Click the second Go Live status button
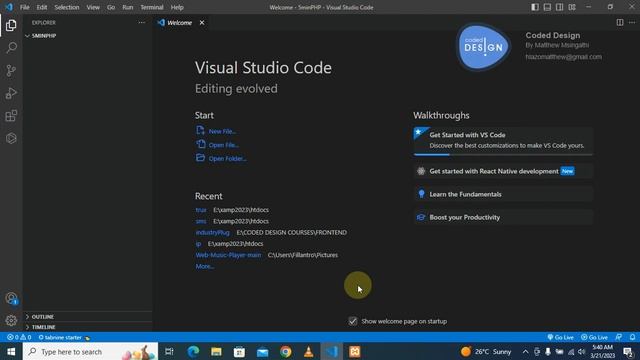Screen dimensions: 640x360 click(594, 338)
